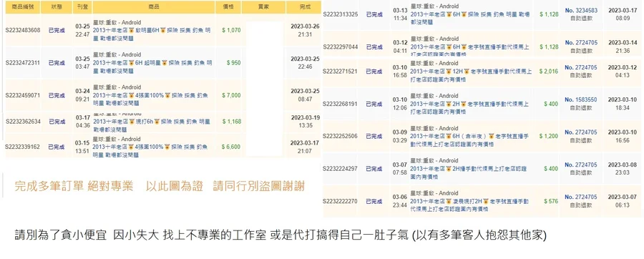
Task: Open buyer profile No. 1583550
Action: (581, 99)
